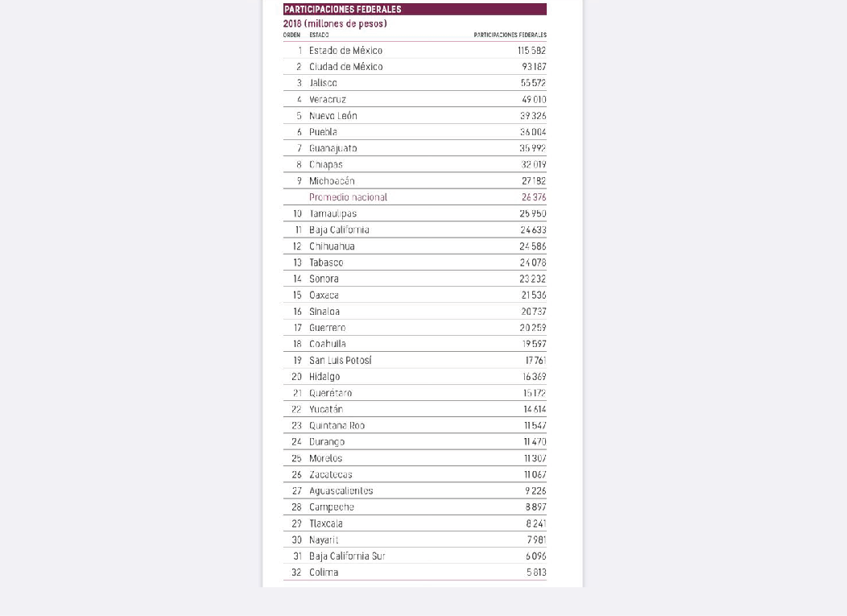Click the Baja California Sur entry
This screenshot has width=847, height=616.
(347, 556)
